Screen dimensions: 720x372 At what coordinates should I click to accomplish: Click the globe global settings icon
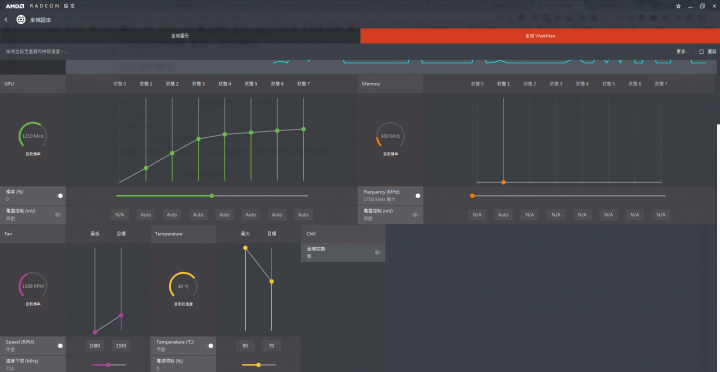click(x=21, y=20)
